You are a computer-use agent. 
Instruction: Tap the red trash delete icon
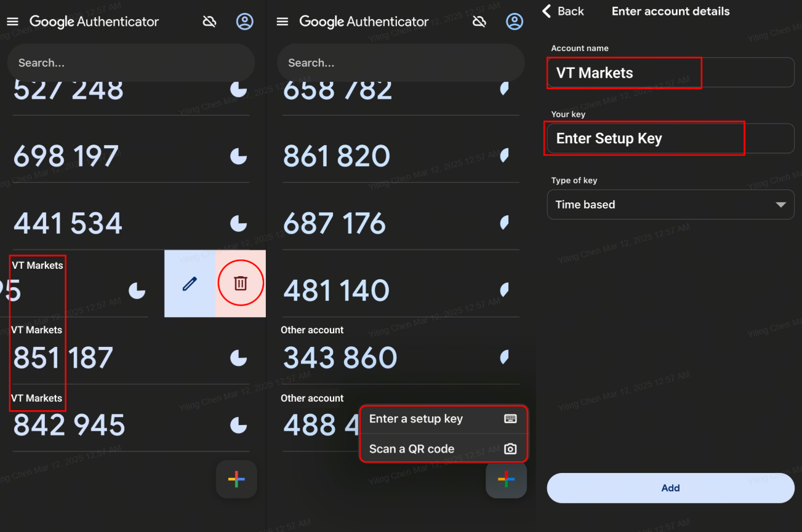[240, 284]
